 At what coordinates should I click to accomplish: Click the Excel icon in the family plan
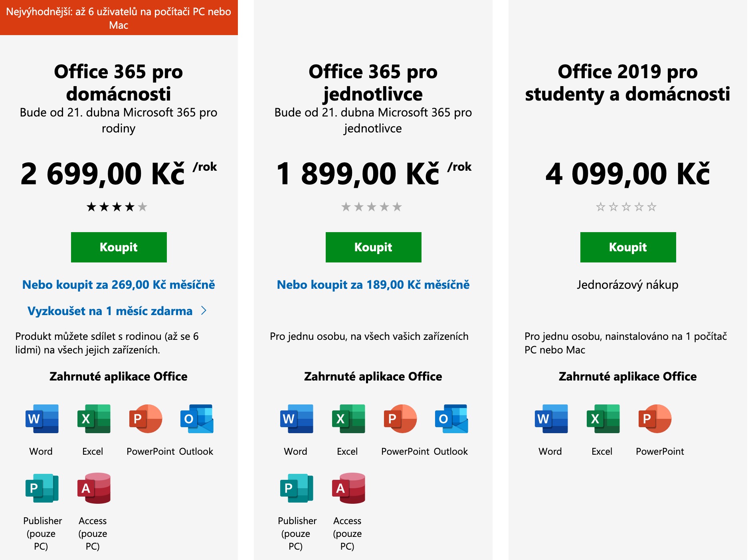click(x=93, y=419)
